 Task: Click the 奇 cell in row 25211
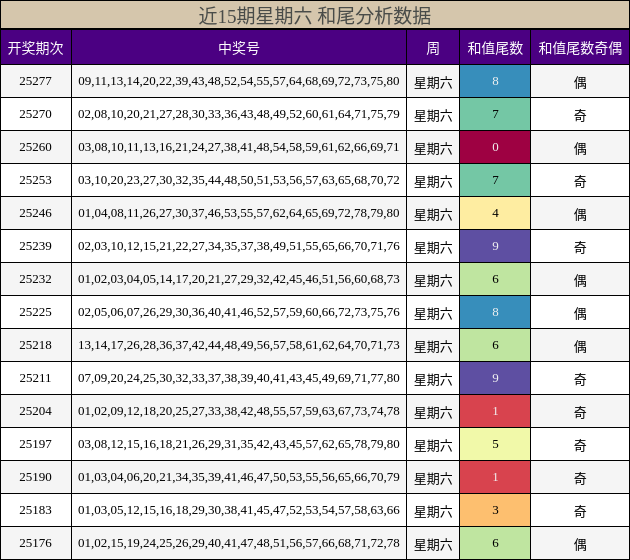[580, 378]
